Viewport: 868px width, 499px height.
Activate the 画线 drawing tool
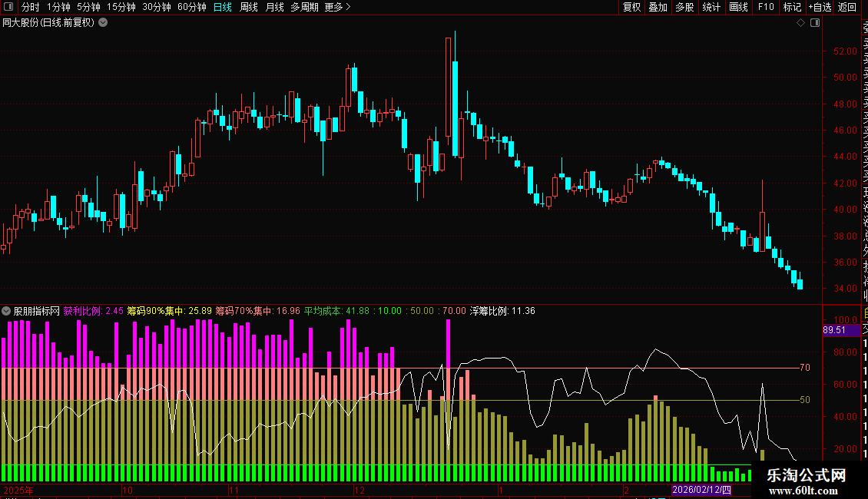coord(738,7)
